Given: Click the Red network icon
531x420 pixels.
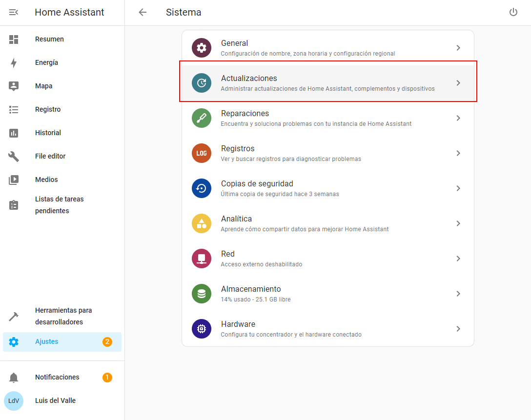Looking at the screenshot, I should coord(202,259).
